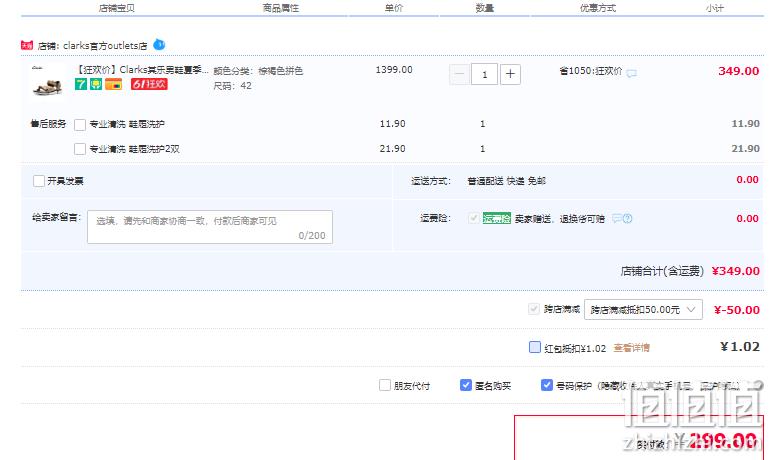Viewport: 772px width, 460px height.
Task: Toggle the 运费险 freight insurance checkbox
Action: (x=474, y=218)
